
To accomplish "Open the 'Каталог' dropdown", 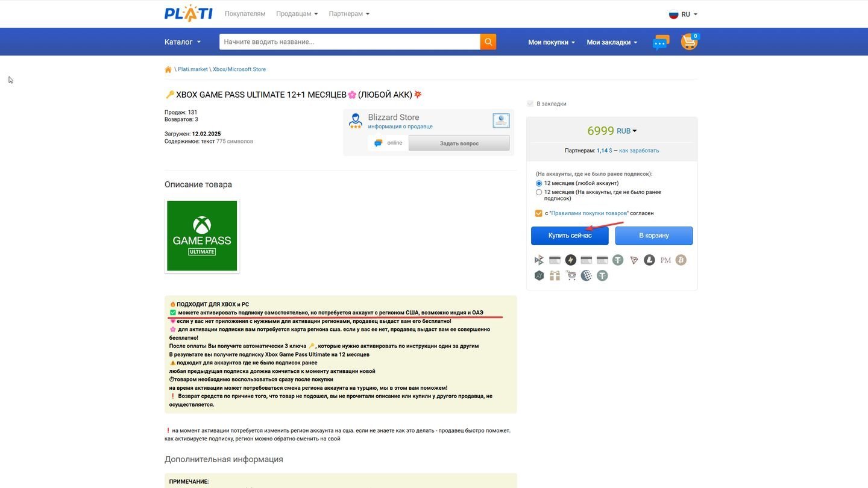I will 183,42.
